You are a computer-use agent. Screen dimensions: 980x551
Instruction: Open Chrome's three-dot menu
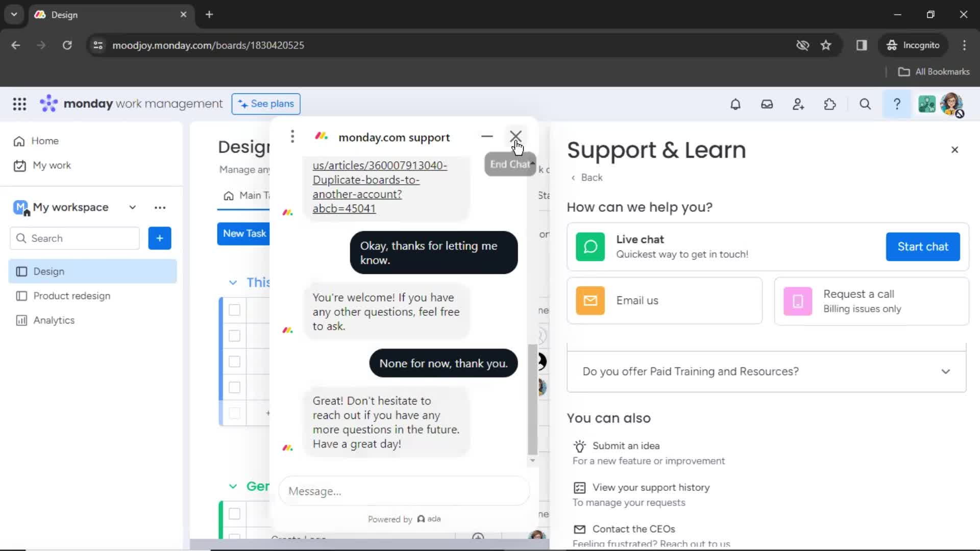[x=964, y=45]
